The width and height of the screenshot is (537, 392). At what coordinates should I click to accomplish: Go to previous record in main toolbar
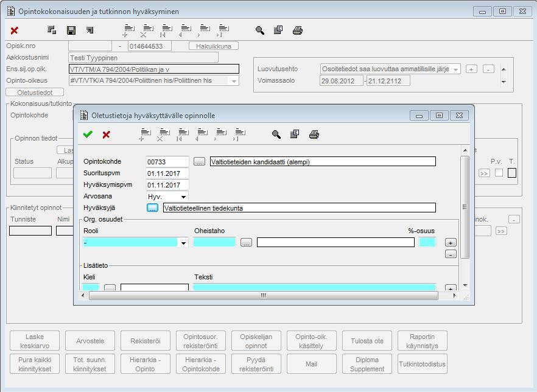click(x=185, y=30)
